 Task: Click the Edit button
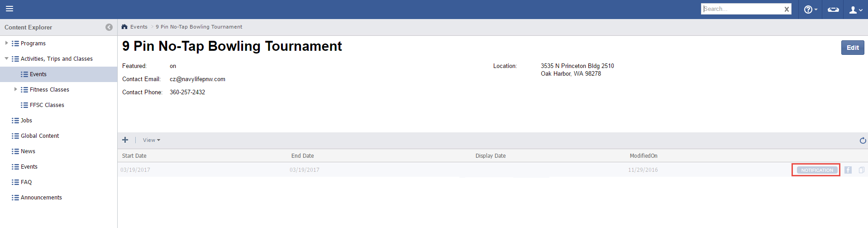852,48
